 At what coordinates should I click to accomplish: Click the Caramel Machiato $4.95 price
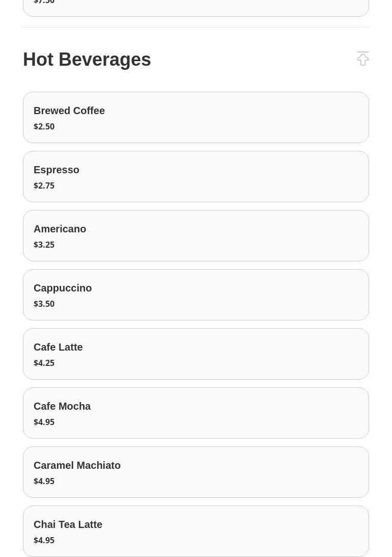click(44, 481)
